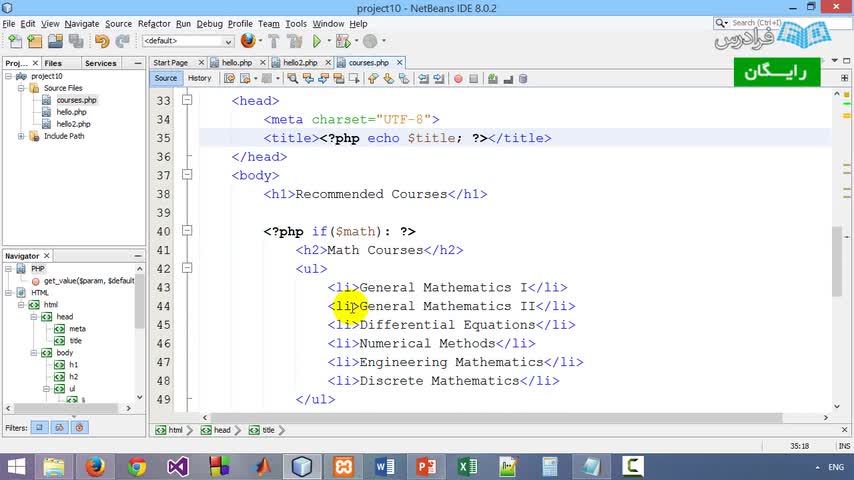Select hello2.php in project tree
Image resolution: width=854 pixels, height=480 pixels.
coord(73,124)
